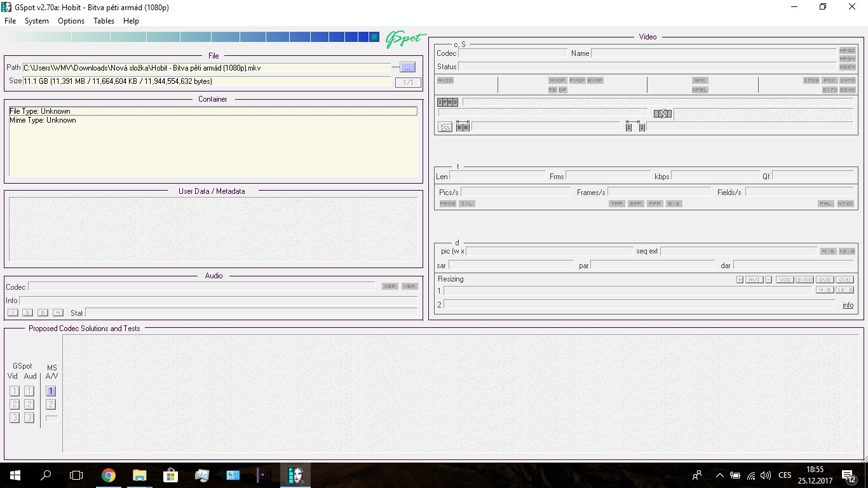This screenshot has width=868, height=488.
Task: Click the S240 indicator badge
Action: coord(847,90)
